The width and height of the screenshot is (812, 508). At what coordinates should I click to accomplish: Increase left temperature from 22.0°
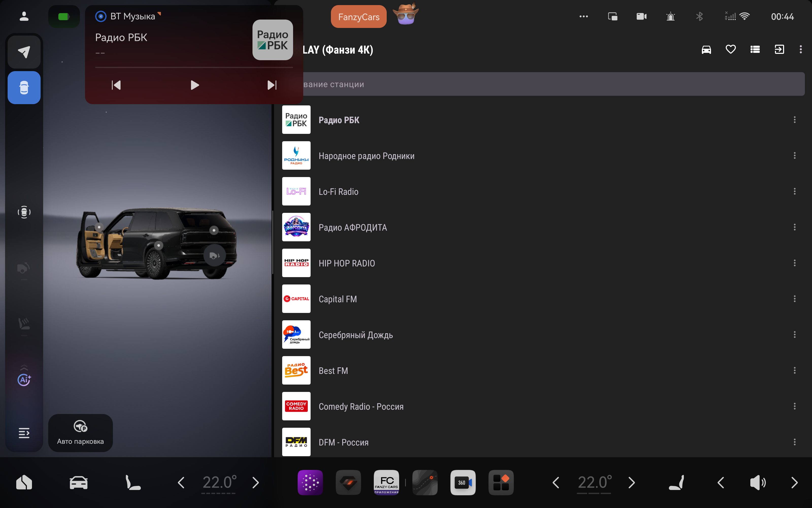pyautogui.click(x=256, y=482)
